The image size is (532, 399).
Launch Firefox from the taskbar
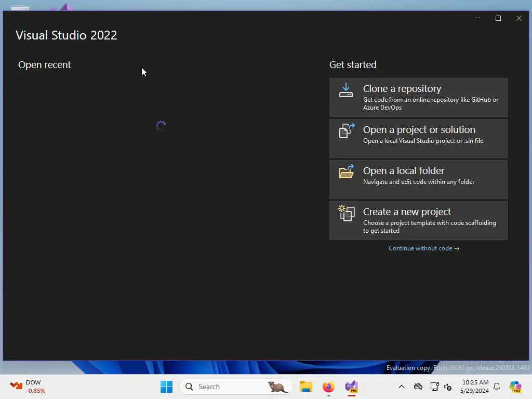(328, 387)
